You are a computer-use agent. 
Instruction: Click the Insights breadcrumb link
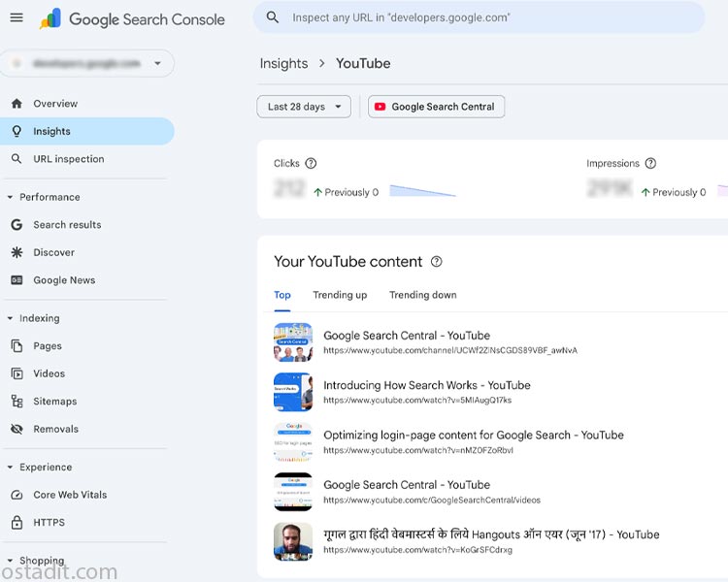[283, 64]
